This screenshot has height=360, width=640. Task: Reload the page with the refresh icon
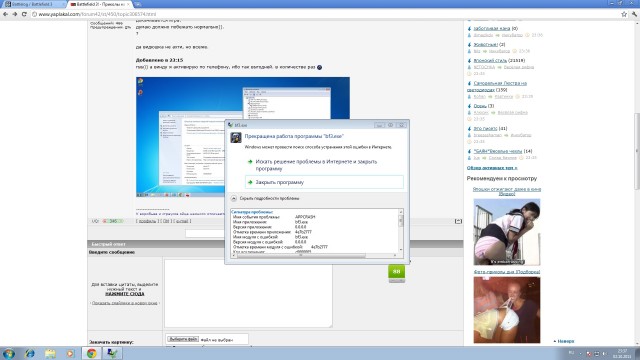point(24,14)
